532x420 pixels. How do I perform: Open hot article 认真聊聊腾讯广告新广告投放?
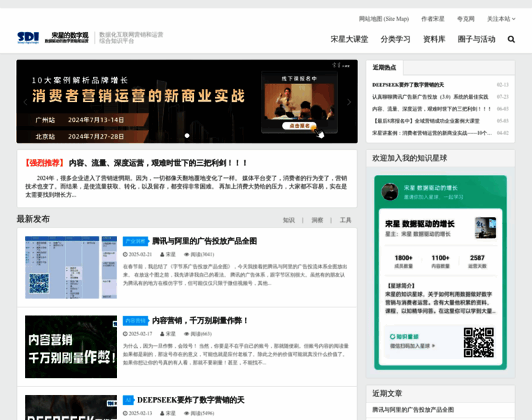tap(430, 97)
